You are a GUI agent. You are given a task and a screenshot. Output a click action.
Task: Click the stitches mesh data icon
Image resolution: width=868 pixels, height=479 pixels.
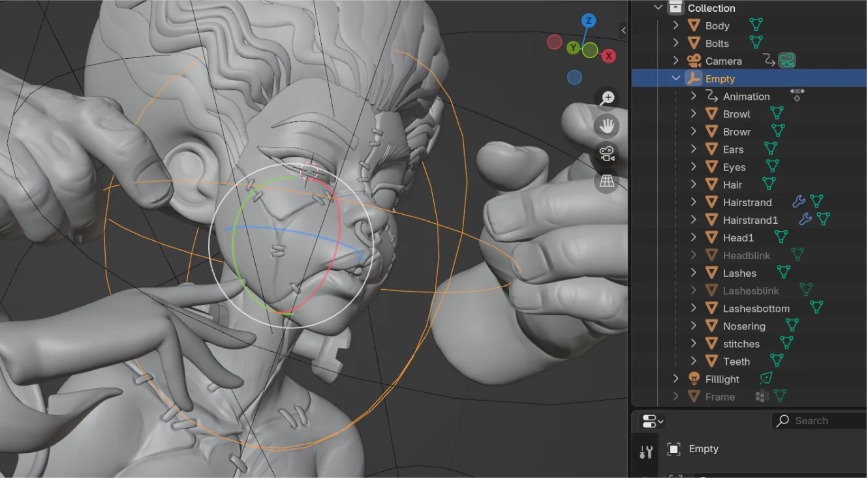787,343
